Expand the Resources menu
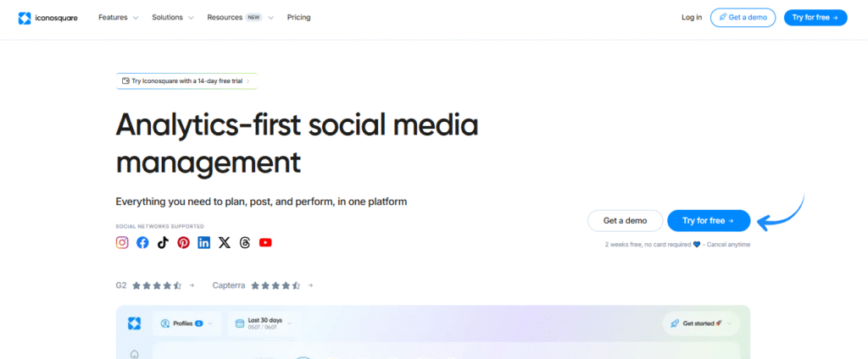The width and height of the screenshot is (868, 359). click(240, 18)
